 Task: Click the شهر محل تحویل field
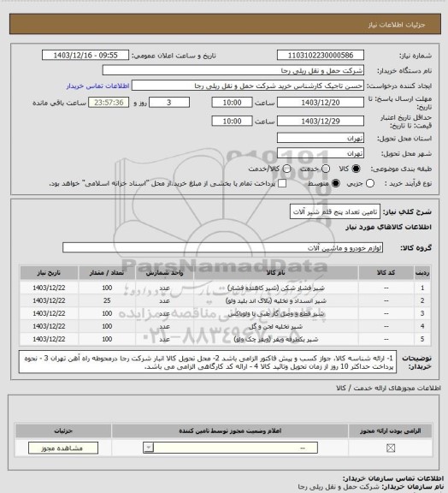coord(321,153)
